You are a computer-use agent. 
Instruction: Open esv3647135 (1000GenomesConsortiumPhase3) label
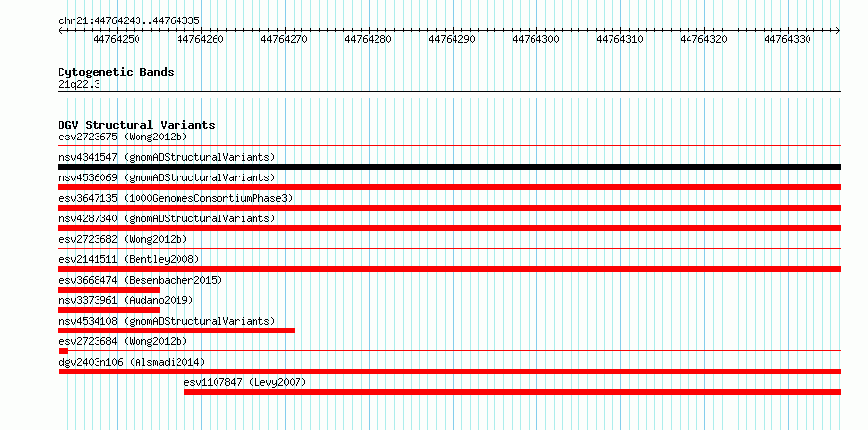(176, 198)
